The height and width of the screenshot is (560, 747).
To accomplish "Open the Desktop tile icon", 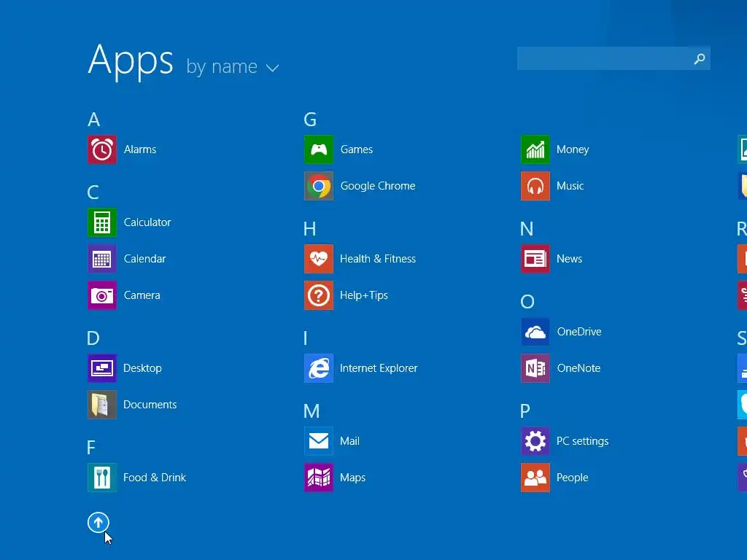I will [102, 368].
